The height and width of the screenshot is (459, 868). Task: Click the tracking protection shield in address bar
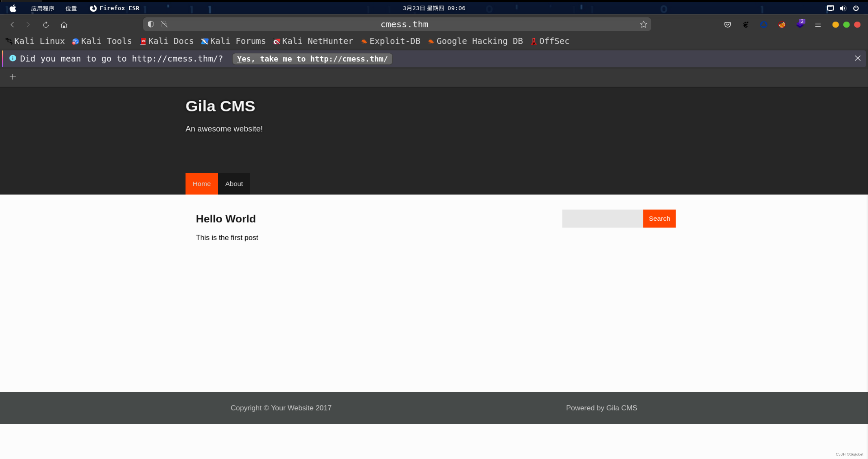[150, 24]
